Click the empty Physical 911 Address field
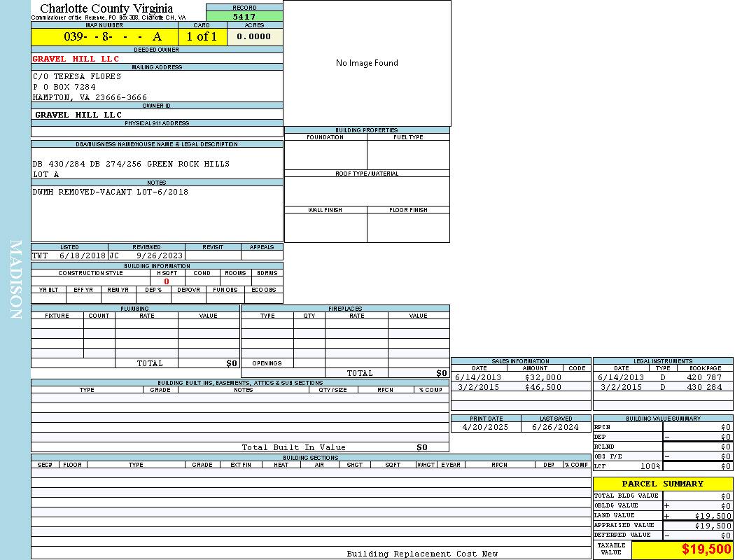The width and height of the screenshot is (735, 560). click(x=157, y=132)
